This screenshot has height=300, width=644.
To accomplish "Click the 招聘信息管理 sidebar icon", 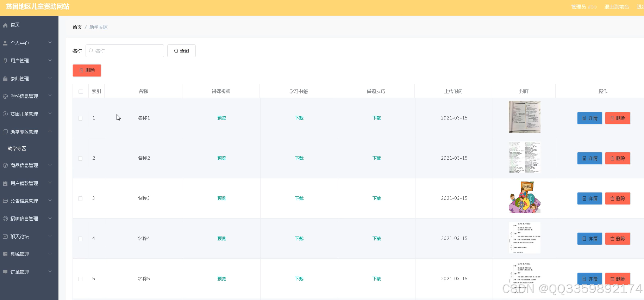I will click(5, 219).
